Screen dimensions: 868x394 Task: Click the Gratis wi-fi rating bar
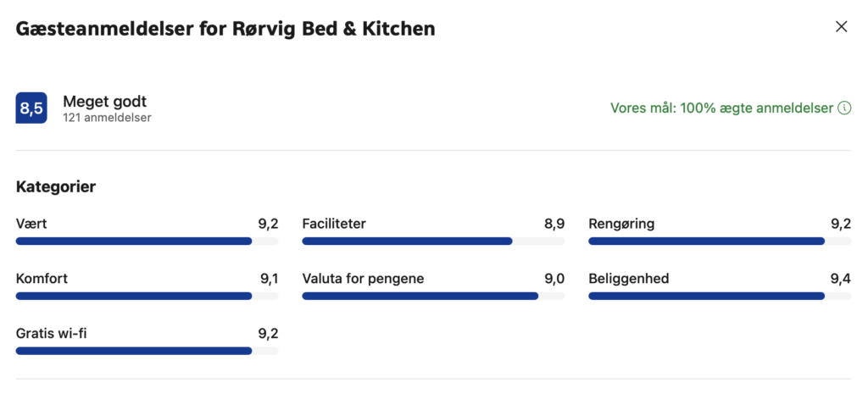tap(147, 351)
